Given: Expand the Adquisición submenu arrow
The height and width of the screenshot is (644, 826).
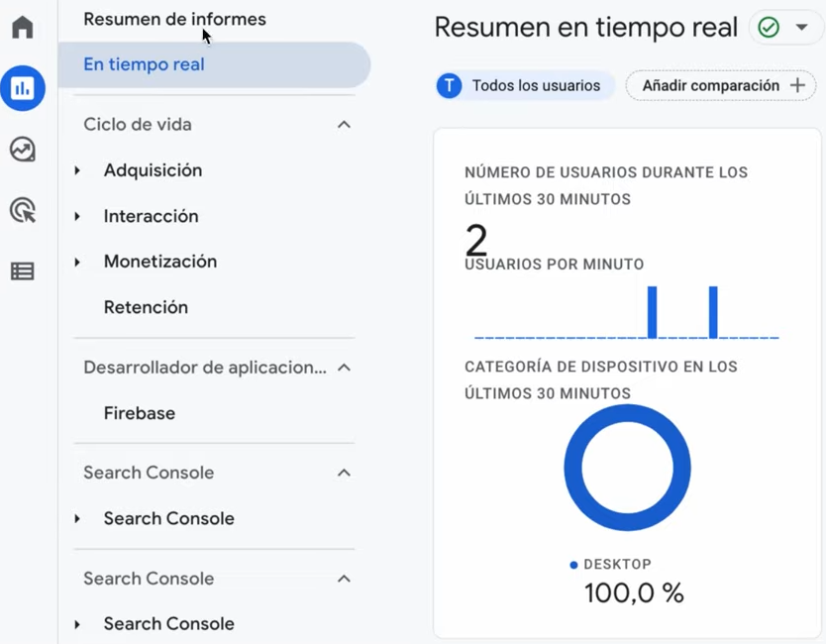Looking at the screenshot, I should click(77, 170).
